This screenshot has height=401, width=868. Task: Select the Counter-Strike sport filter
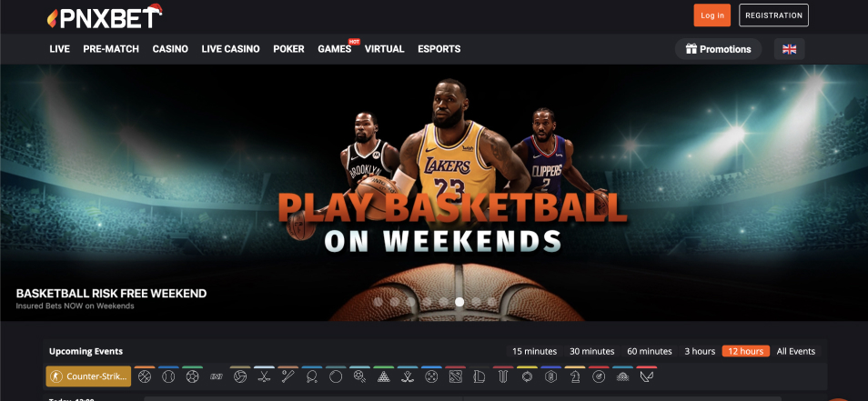point(88,376)
